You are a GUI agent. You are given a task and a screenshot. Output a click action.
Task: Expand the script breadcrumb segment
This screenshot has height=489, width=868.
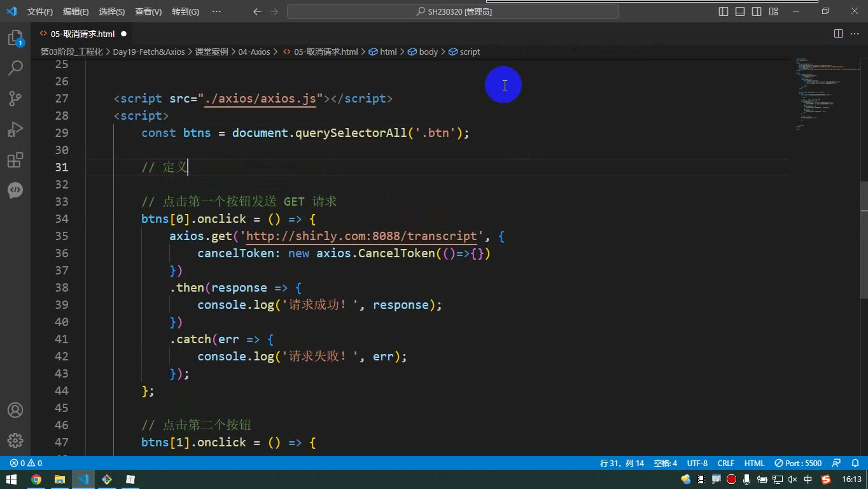click(x=465, y=52)
